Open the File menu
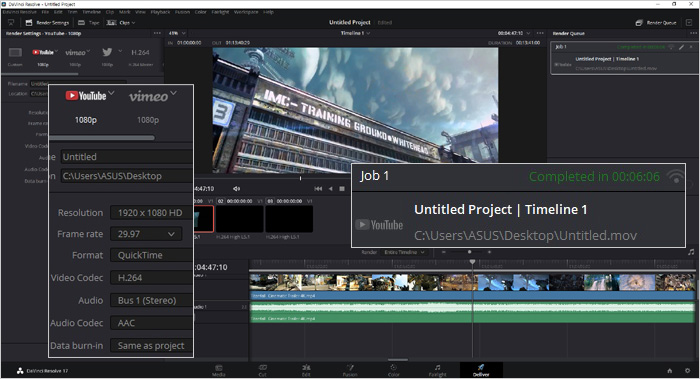Screen dimensions: 700x379 tap(45, 12)
